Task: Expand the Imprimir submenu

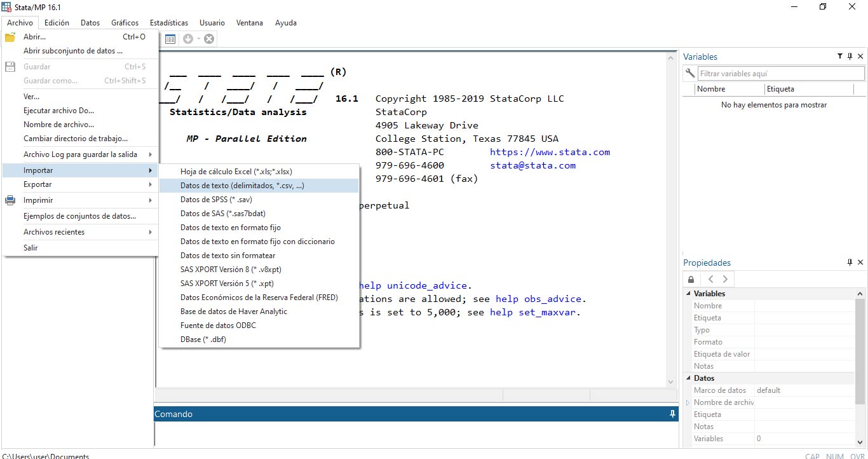Action: pos(80,200)
